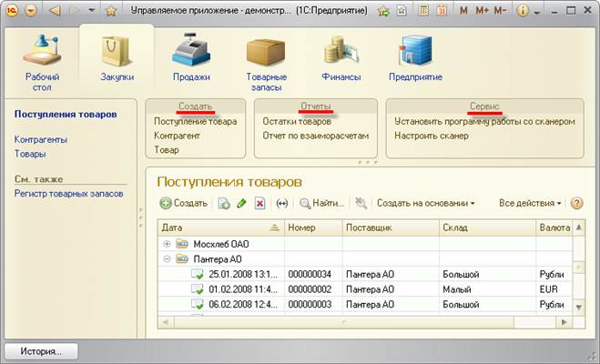Viewport: 600px width, 364px height.
Task: Open Отчет по взаиморасчетам report
Action: point(316,136)
